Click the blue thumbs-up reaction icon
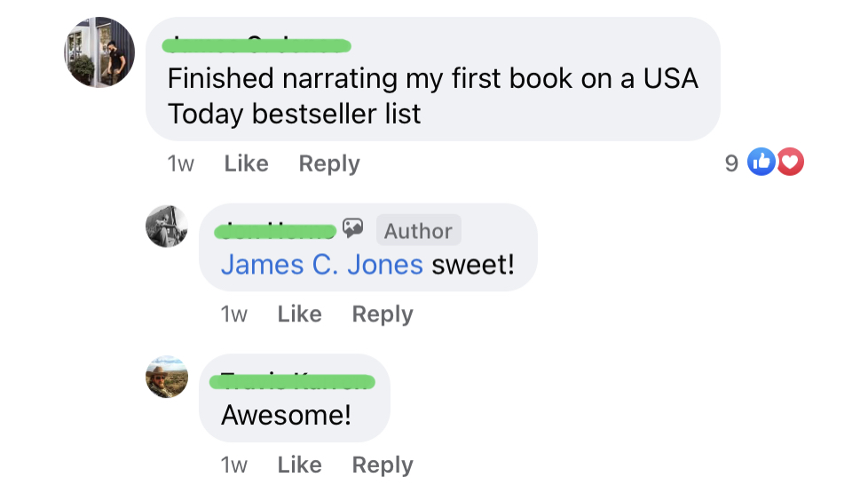The height and width of the screenshot is (493, 868). pyautogui.click(x=761, y=163)
